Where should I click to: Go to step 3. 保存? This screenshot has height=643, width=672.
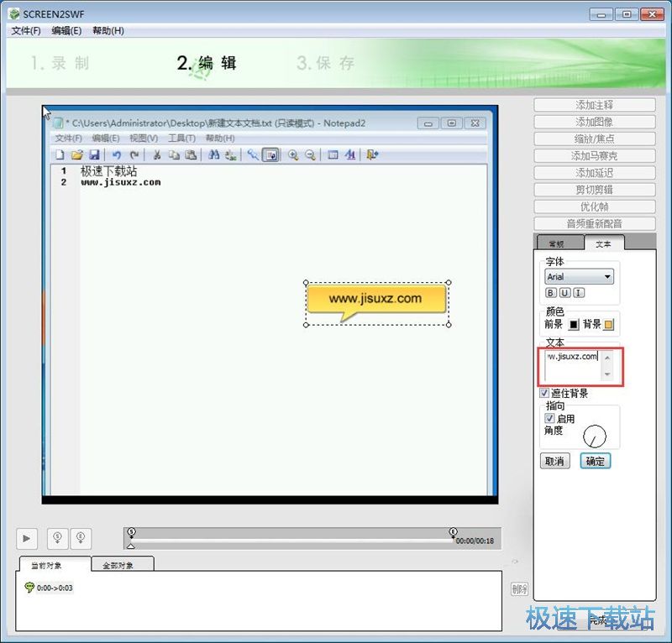click(x=325, y=64)
